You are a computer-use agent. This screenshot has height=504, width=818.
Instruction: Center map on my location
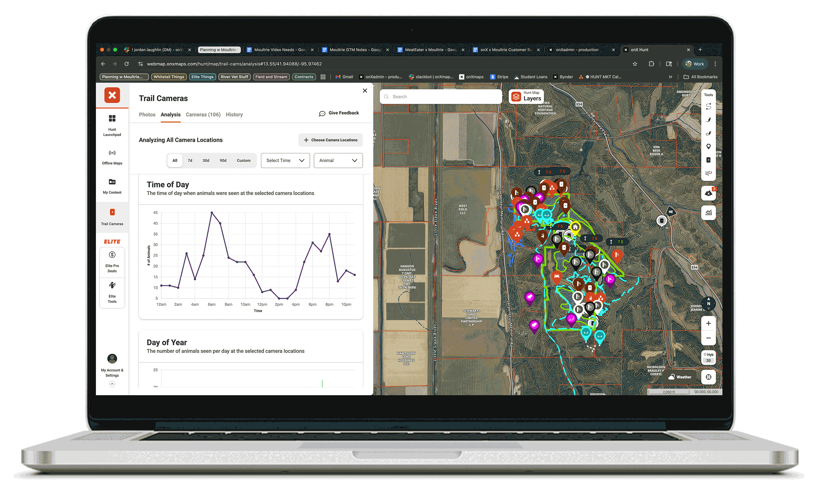(x=708, y=377)
